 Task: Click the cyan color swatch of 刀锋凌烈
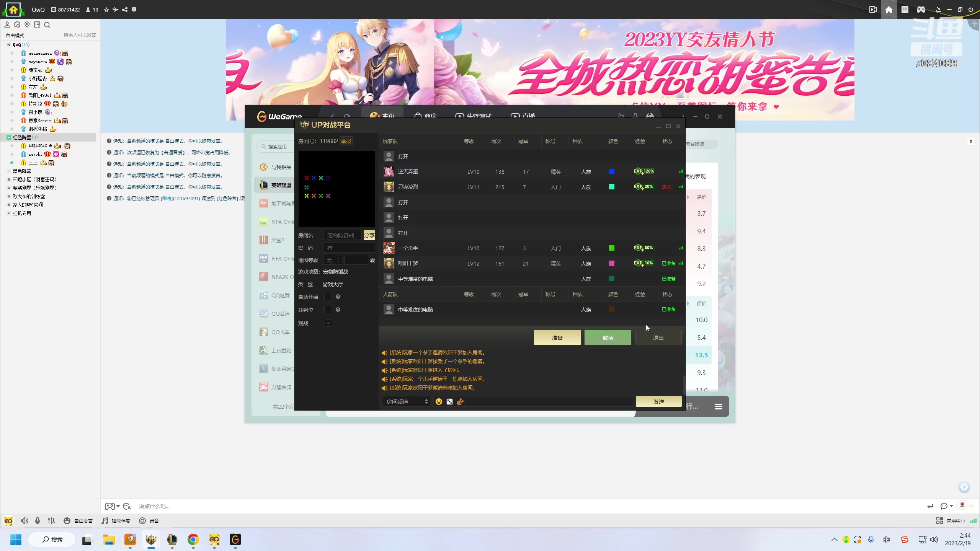[x=612, y=187]
